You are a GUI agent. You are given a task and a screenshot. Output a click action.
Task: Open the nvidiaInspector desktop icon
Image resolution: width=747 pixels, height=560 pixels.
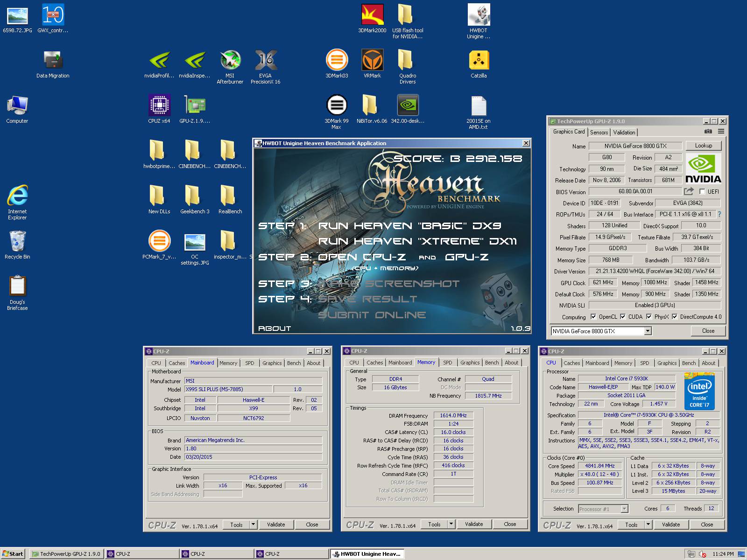(x=195, y=64)
